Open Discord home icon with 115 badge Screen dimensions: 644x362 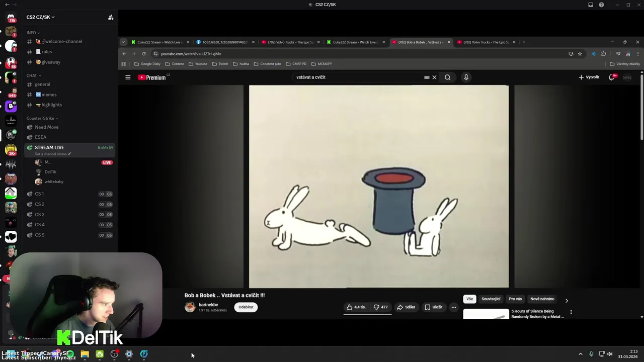(x=11, y=18)
